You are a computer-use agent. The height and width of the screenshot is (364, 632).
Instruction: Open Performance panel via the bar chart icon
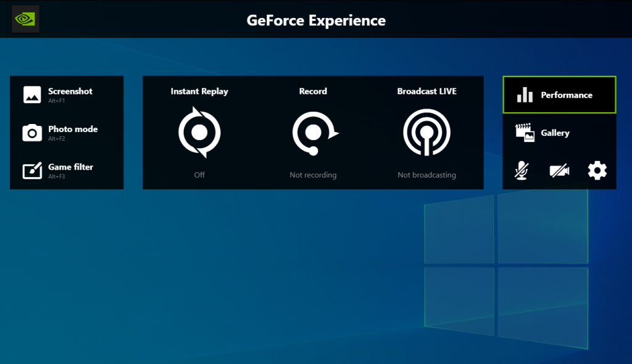[x=525, y=94]
